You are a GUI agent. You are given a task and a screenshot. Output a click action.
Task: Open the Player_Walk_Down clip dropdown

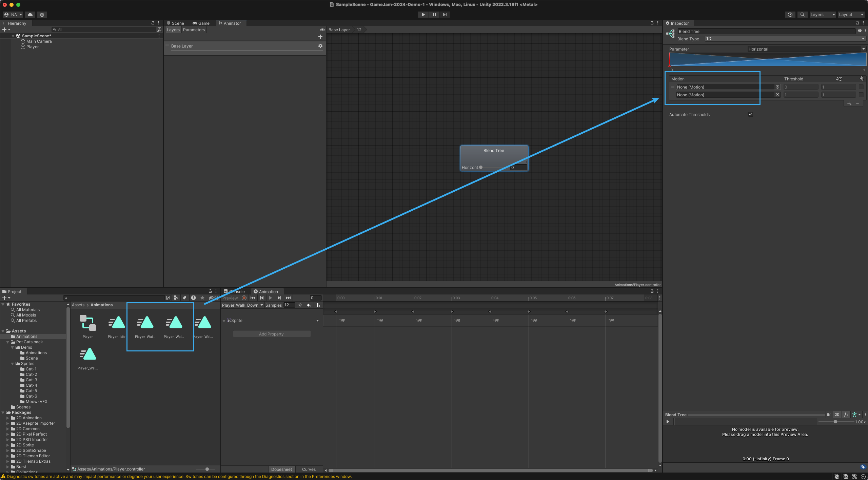click(242, 305)
